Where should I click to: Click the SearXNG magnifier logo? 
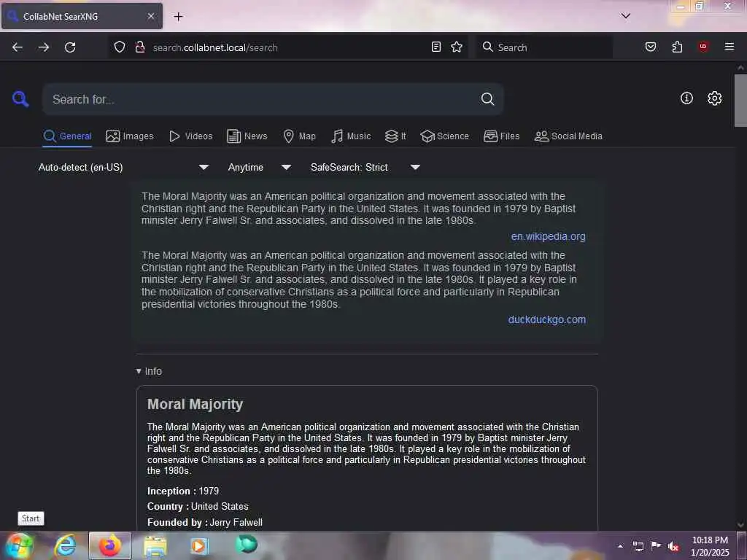pos(20,99)
